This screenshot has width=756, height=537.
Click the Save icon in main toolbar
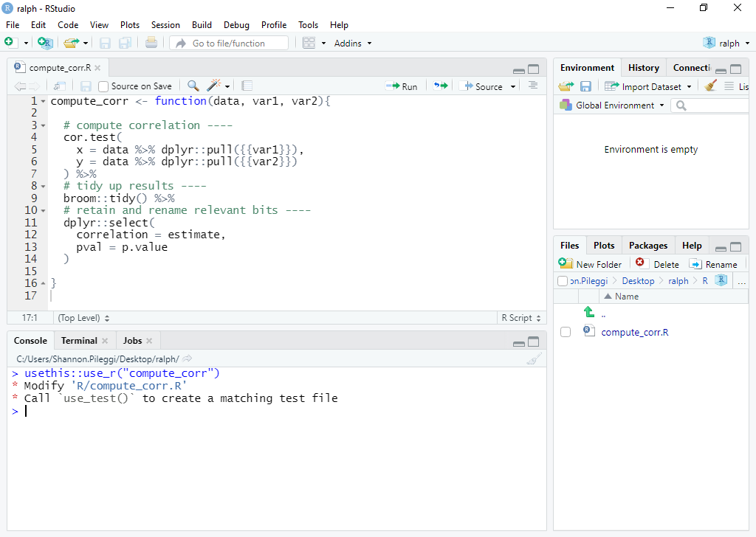[105, 43]
